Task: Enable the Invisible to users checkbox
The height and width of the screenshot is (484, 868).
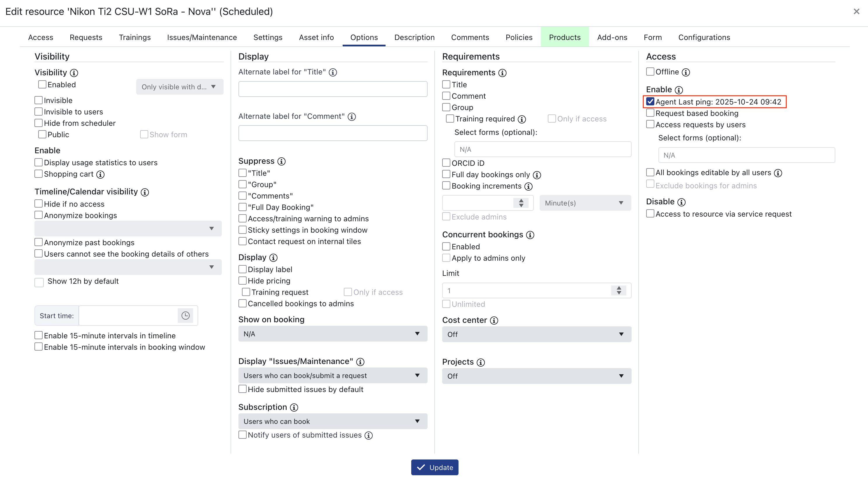Action: click(x=39, y=112)
